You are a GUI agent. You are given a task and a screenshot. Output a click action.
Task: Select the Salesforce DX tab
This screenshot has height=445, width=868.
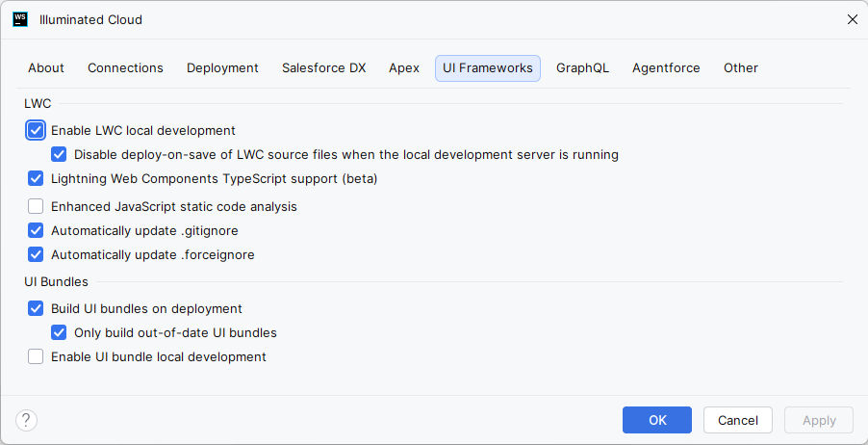[x=324, y=68]
